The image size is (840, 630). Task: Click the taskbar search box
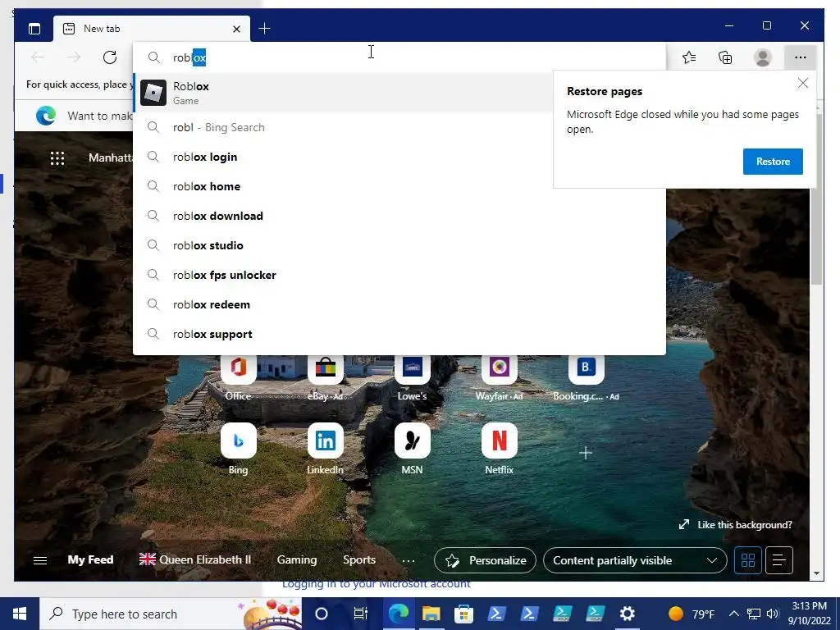[171, 614]
